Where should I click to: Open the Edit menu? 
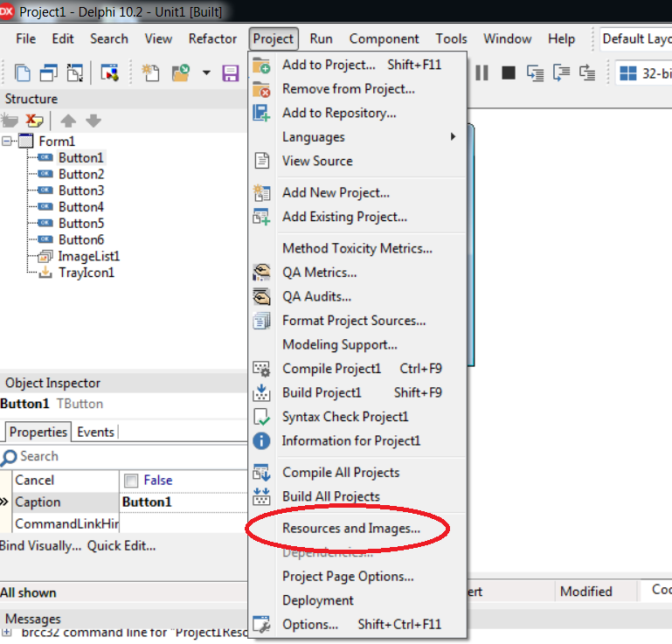click(x=63, y=38)
